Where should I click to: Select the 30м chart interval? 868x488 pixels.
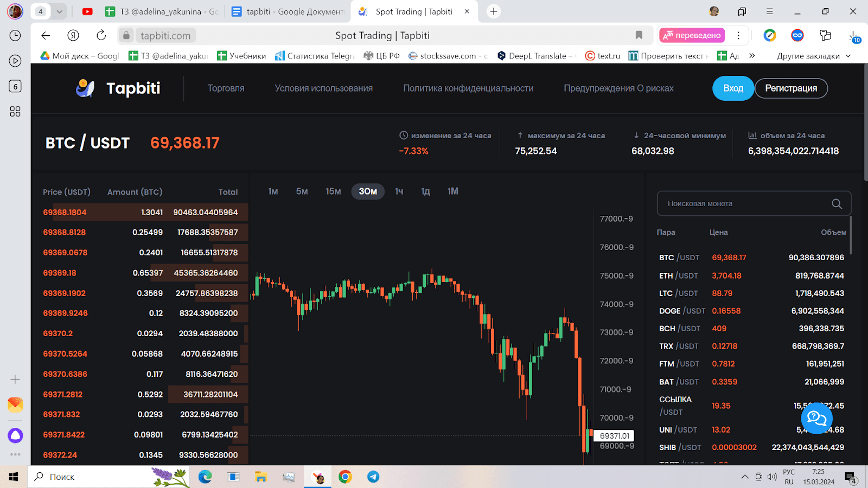click(x=368, y=191)
